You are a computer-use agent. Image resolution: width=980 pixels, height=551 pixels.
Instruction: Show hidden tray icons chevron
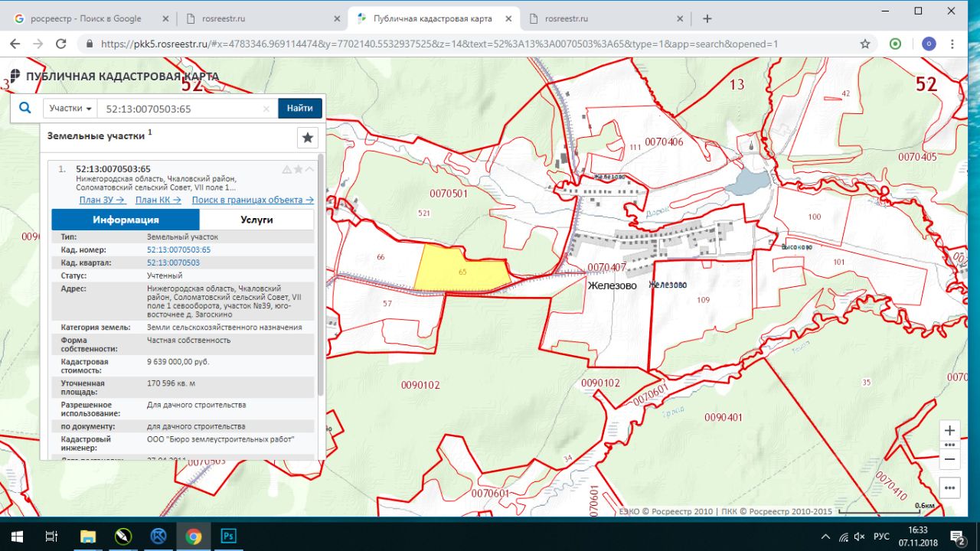click(x=825, y=536)
